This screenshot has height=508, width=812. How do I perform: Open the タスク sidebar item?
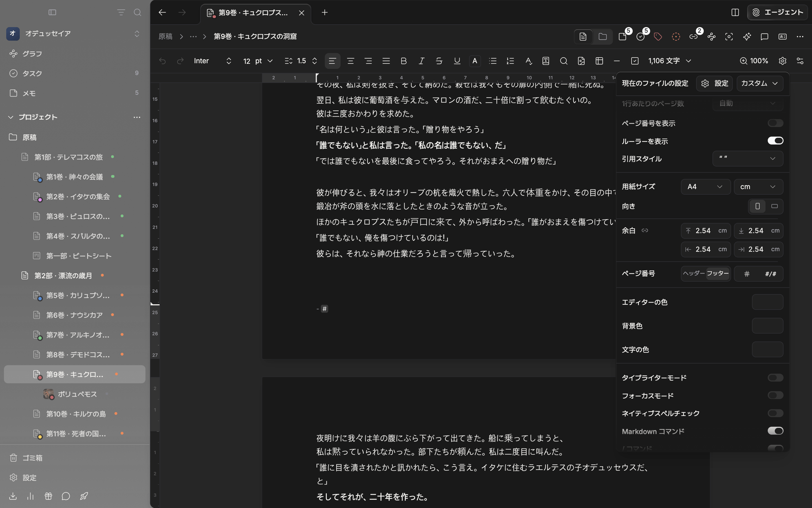point(74,73)
